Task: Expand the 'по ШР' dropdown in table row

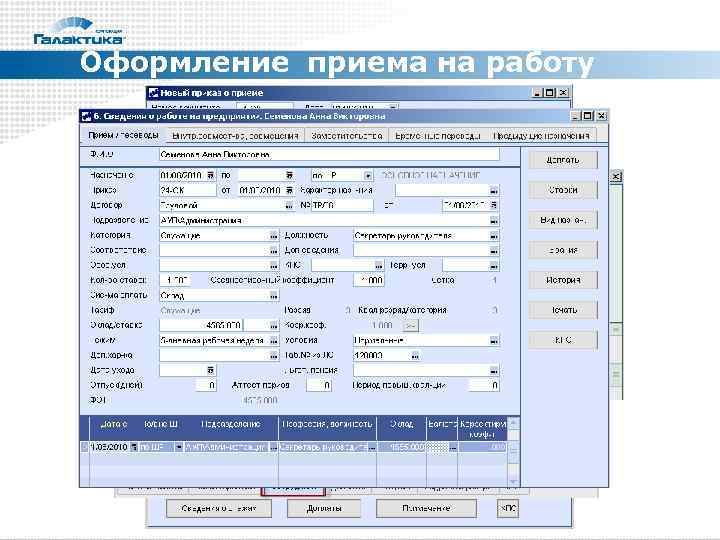Action: coord(179,447)
